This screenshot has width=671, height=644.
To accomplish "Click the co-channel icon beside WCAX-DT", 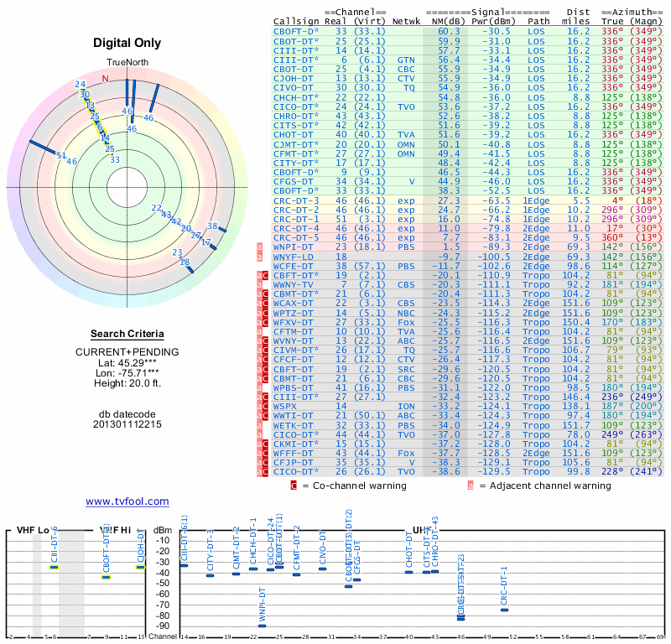I will pos(265,304).
